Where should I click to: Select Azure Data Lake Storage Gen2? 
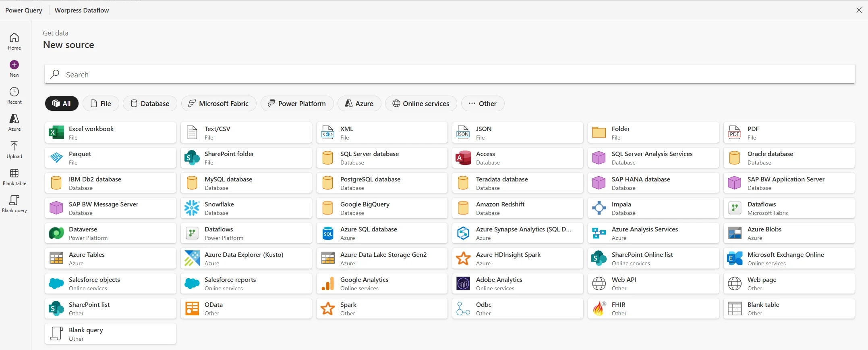(382, 258)
